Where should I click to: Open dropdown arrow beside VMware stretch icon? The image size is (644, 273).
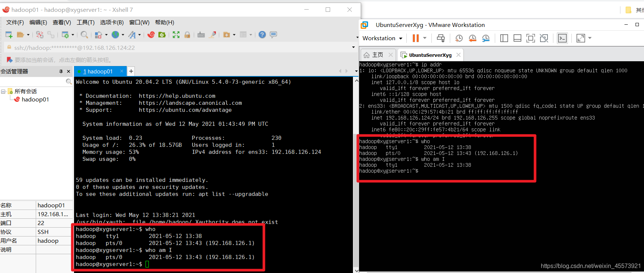coord(590,38)
